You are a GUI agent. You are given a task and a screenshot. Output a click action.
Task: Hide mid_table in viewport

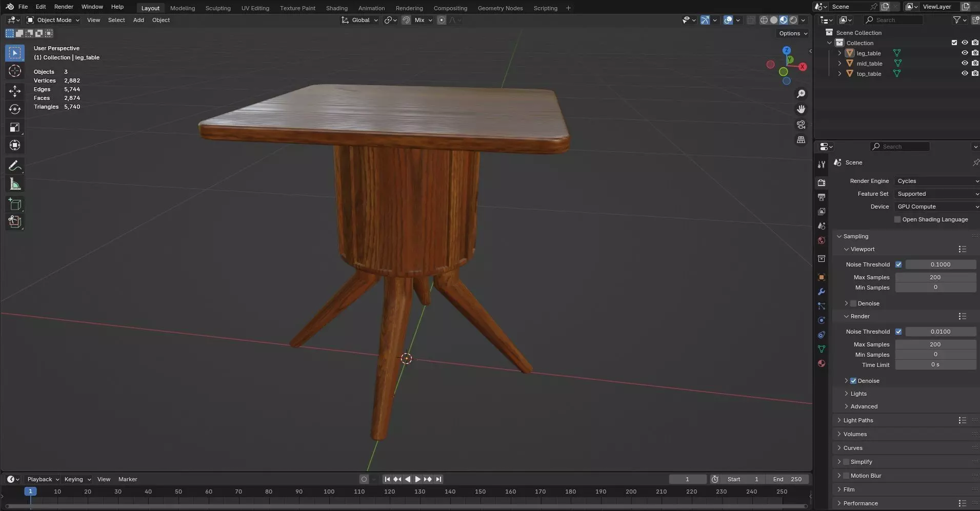pyautogui.click(x=965, y=63)
